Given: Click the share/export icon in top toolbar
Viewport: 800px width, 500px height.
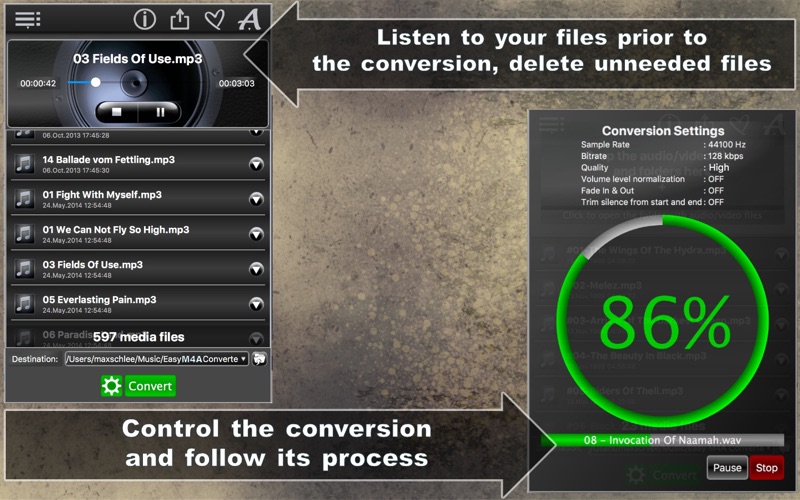Looking at the screenshot, I should click(x=180, y=19).
